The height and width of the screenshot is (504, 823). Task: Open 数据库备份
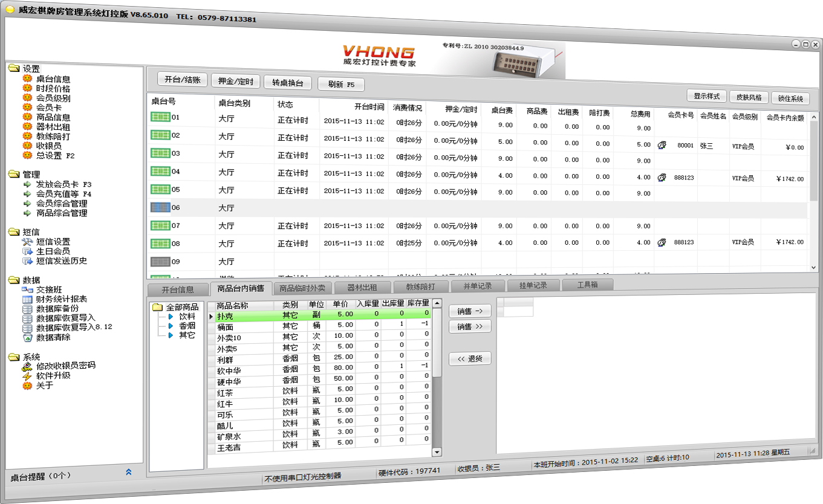[57, 308]
